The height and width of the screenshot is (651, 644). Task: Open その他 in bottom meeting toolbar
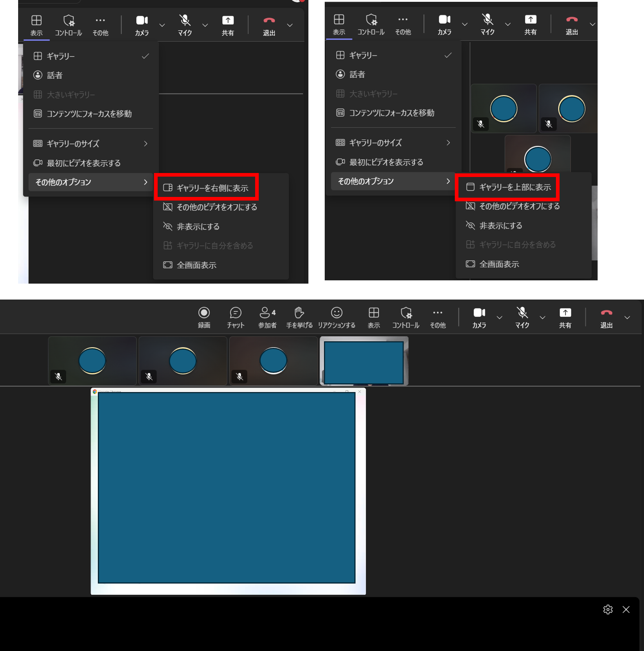pyautogui.click(x=438, y=317)
